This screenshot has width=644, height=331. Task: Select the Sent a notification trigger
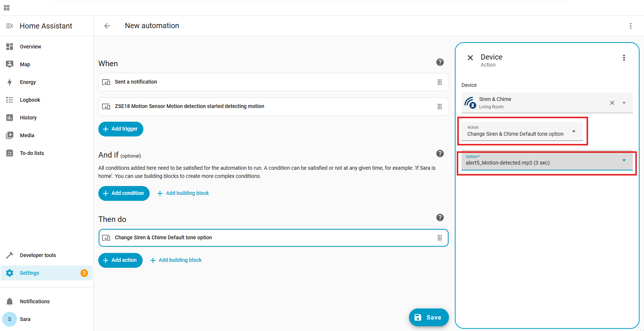273,82
